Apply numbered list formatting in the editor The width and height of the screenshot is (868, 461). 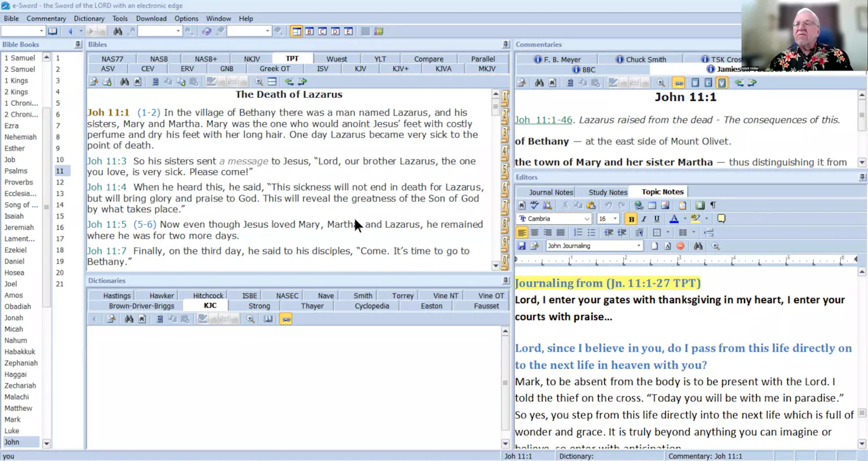578,233
